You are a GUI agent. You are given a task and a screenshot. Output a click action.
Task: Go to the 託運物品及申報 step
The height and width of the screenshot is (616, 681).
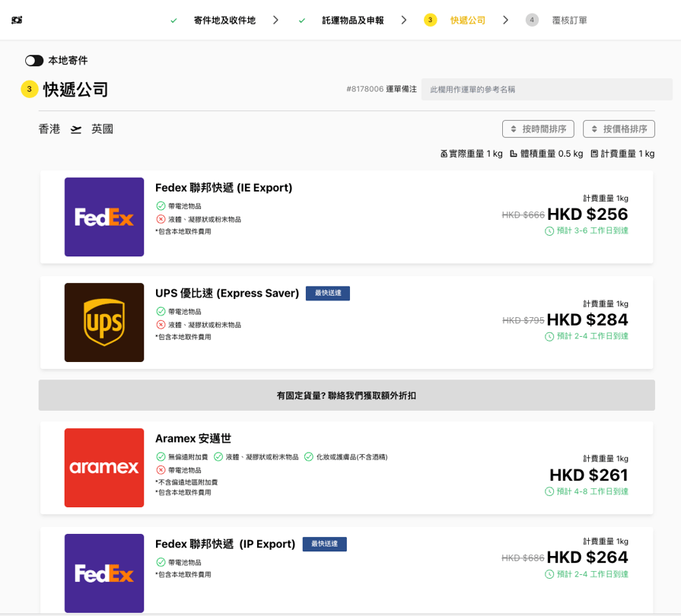(x=352, y=21)
